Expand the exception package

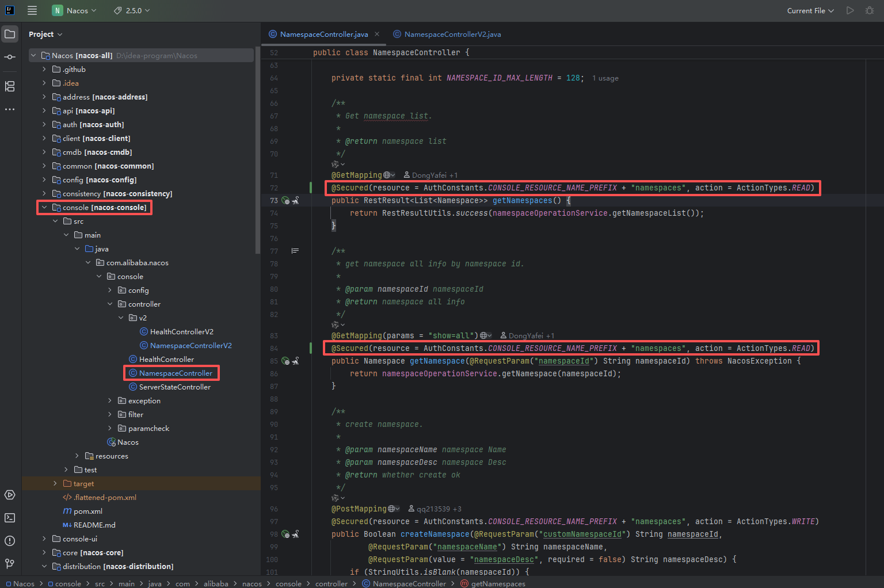(110, 401)
